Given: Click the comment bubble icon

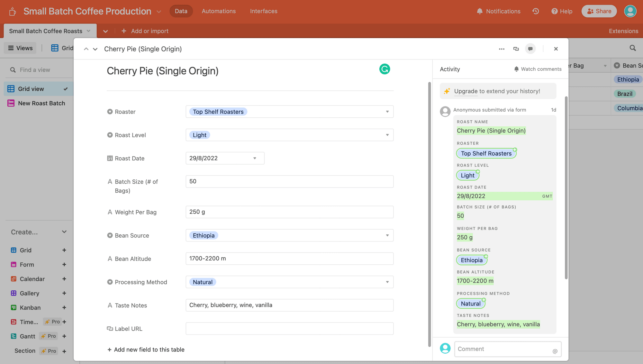Looking at the screenshot, I should 530,49.
